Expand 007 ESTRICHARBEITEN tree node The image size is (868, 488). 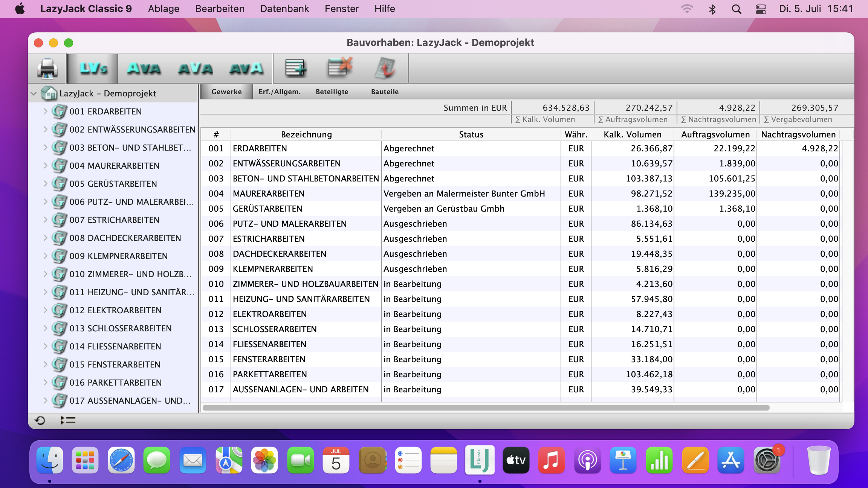45,220
